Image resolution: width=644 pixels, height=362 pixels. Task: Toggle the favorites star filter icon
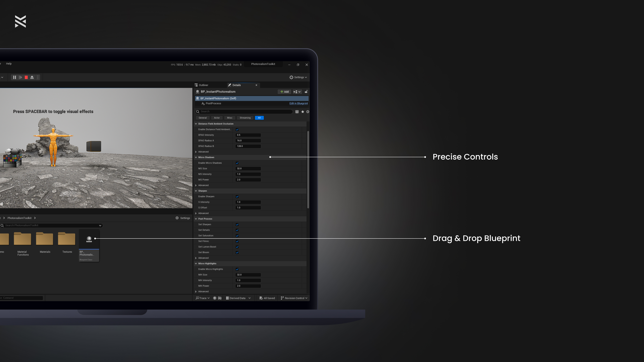click(x=303, y=112)
